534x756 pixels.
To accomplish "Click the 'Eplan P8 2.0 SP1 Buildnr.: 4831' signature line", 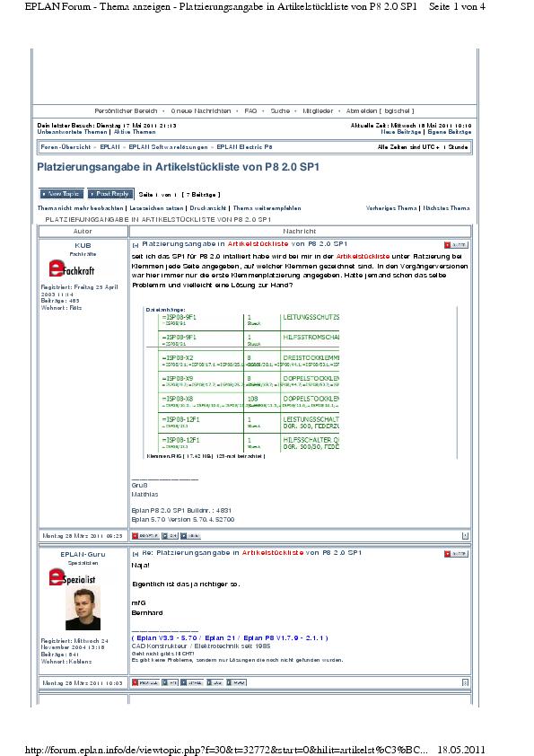I will pyautogui.click(x=181, y=510).
